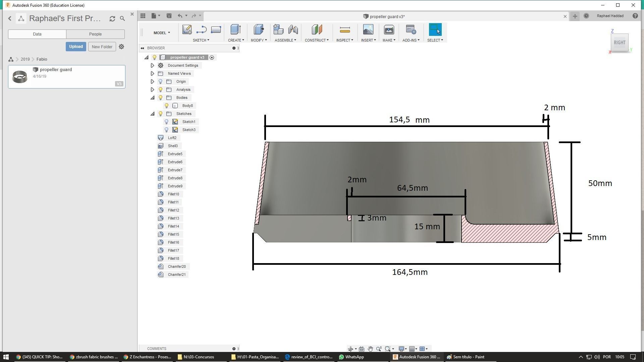
Task: Open the Data Panel grid icon
Action: [x=143, y=16]
